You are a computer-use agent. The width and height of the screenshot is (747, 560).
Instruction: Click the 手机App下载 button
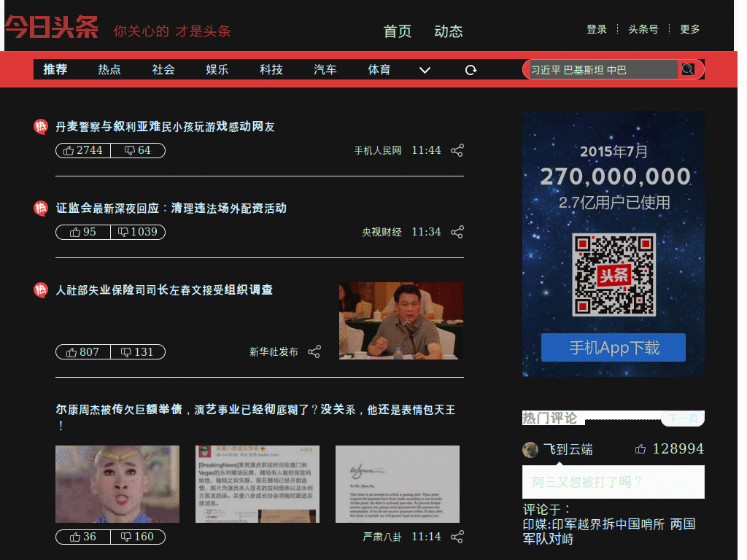coord(614,348)
